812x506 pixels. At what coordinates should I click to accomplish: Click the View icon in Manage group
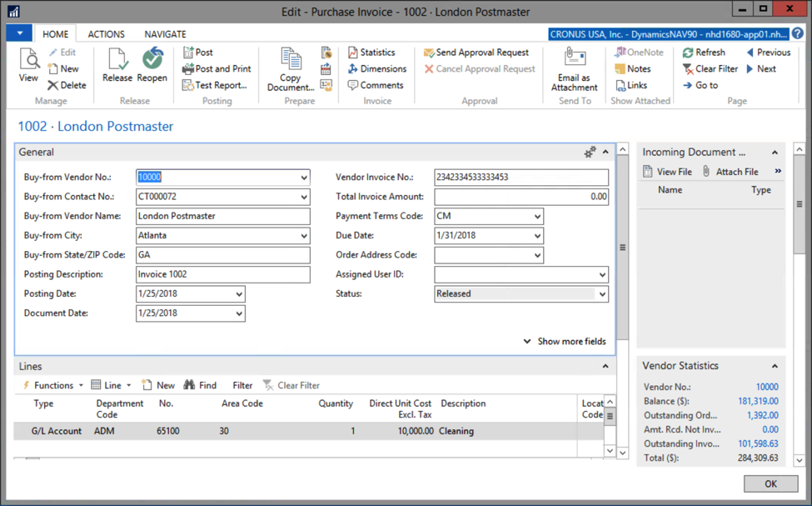tap(29, 65)
